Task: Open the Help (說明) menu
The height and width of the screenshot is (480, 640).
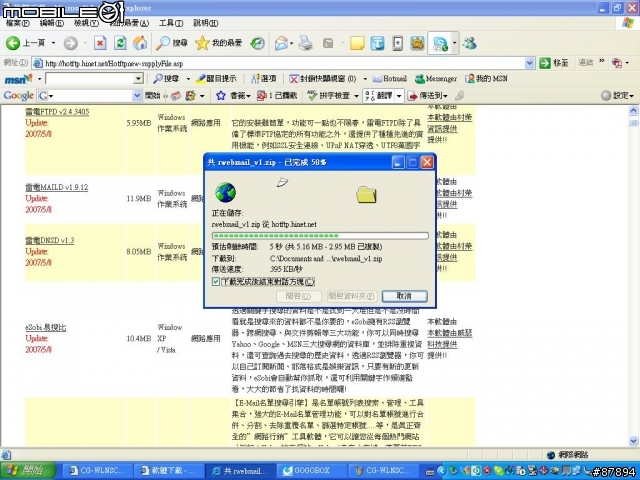Action: [x=205, y=23]
